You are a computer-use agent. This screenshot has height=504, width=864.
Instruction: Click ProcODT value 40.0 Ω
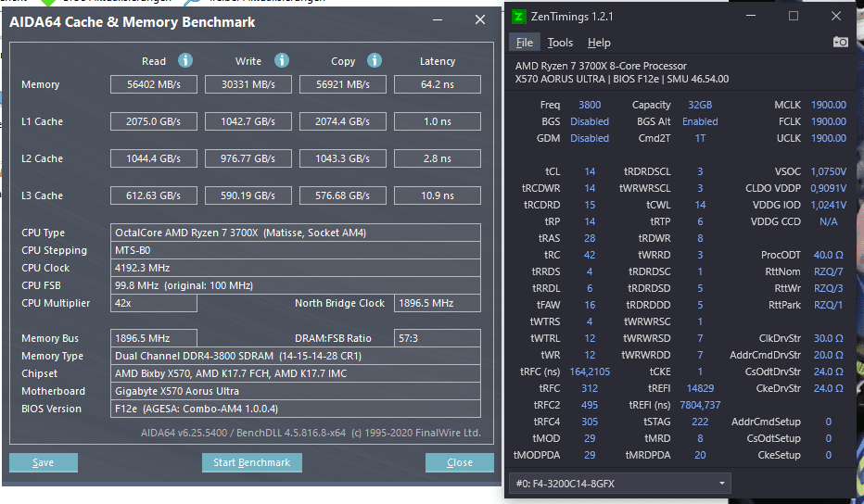coord(828,255)
